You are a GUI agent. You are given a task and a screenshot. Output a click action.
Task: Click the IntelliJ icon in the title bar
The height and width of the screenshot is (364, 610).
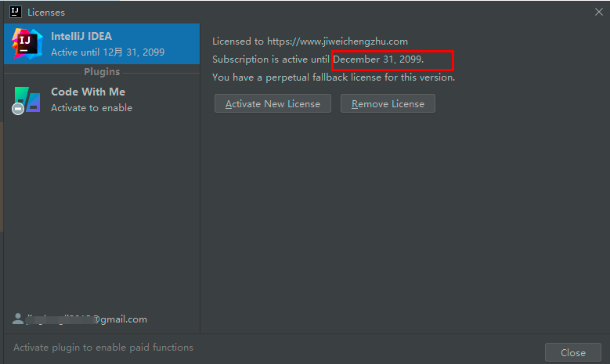14,12
